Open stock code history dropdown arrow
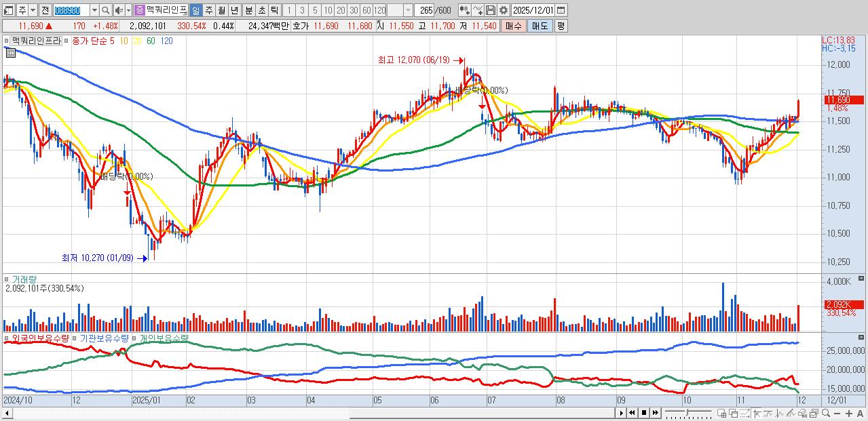The height and width of the screenshot is (421, 868). (x=94, y=10)
